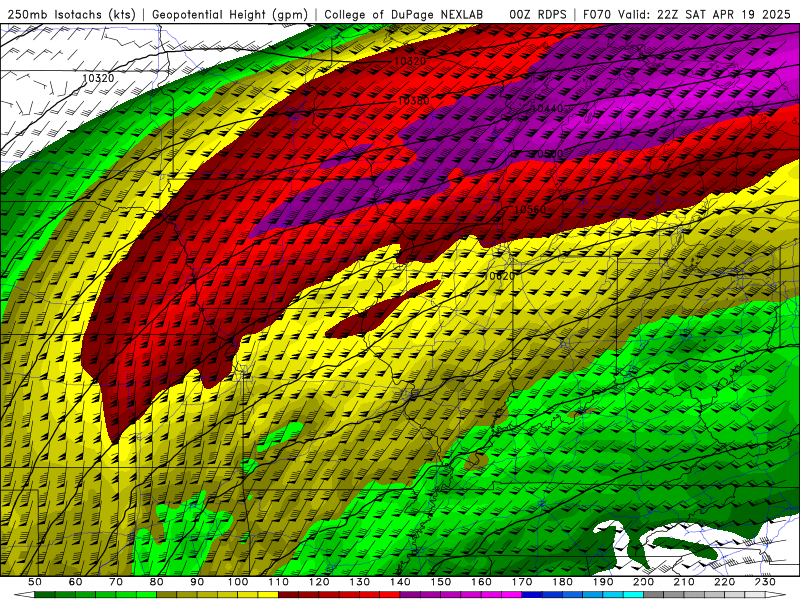Click the 220 value on the color scale

[724, 582]
